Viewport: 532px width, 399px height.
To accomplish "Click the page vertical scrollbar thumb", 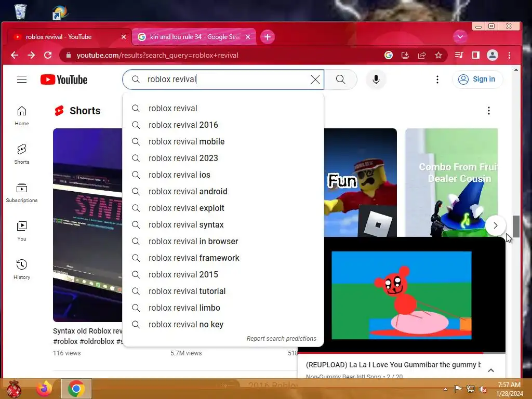I will (x=516, y=227).
